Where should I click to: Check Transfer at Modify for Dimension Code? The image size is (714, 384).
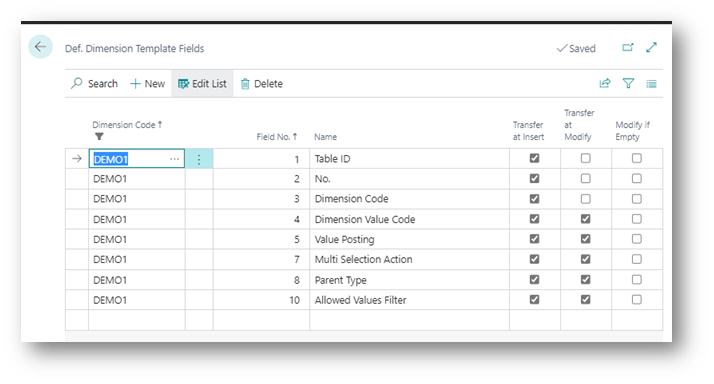coord(586,199)
